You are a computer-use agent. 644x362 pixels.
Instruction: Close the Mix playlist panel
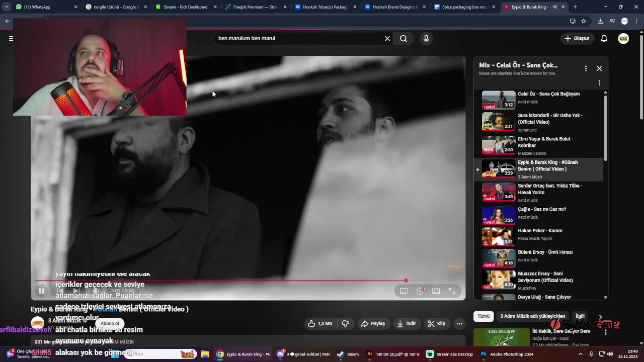coord(599,68)
